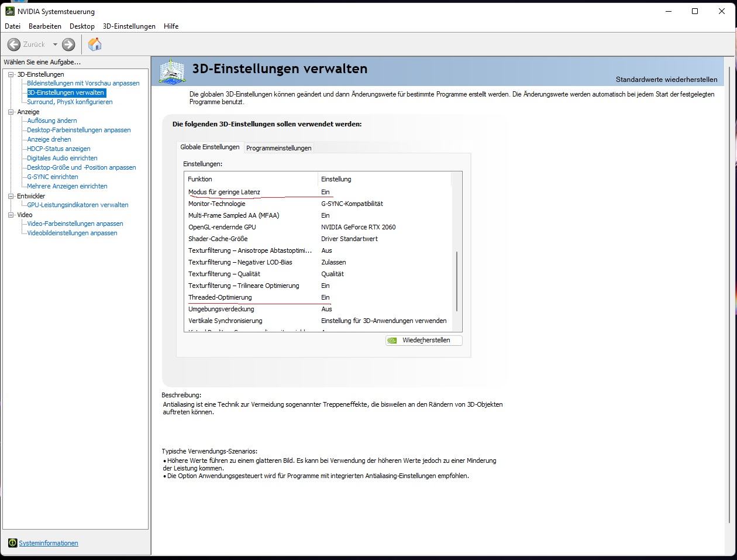Select the Monitor-Technologie row
737x560 pixels.
318,204
